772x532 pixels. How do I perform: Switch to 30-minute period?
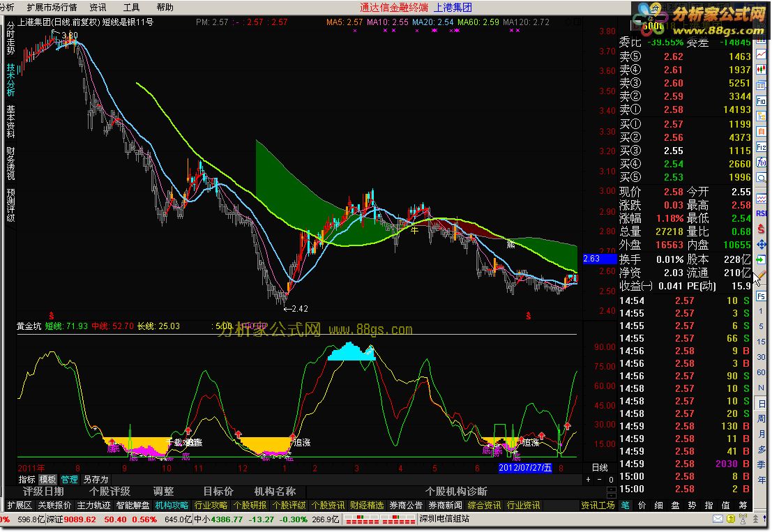(761, 357)
